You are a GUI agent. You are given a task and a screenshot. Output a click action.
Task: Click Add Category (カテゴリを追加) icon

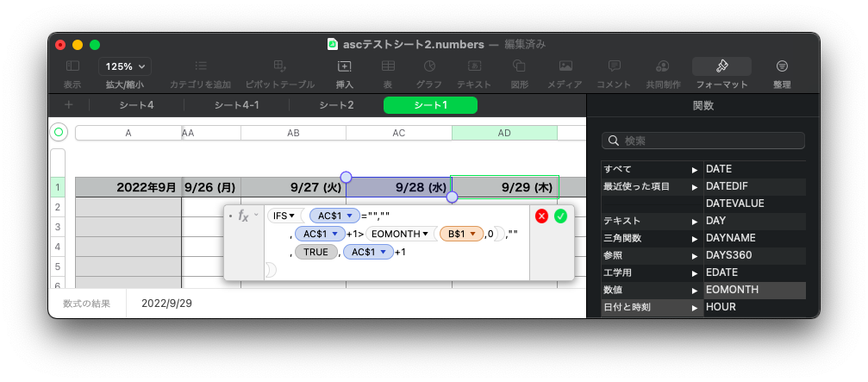coord(200,66)
